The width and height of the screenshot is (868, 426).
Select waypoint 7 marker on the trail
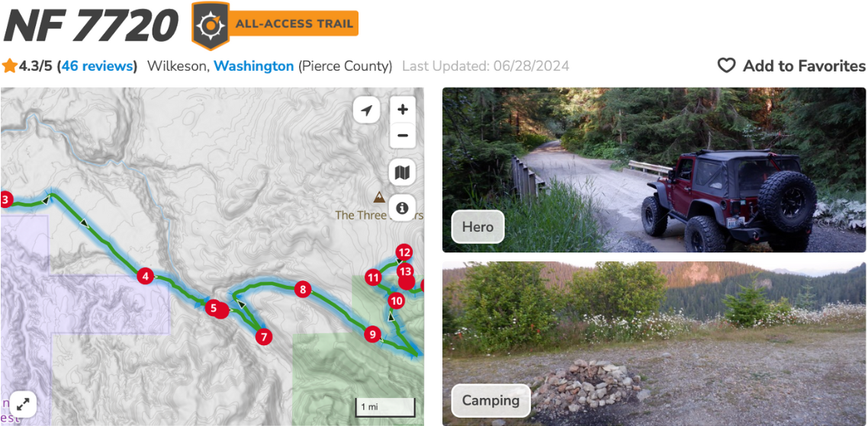[263, 336]
